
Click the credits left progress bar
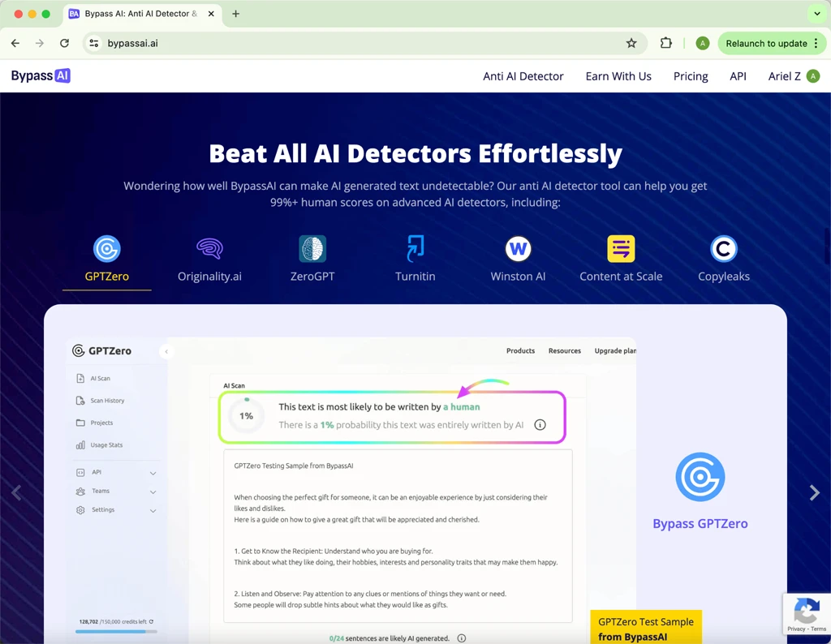[116, 631]
